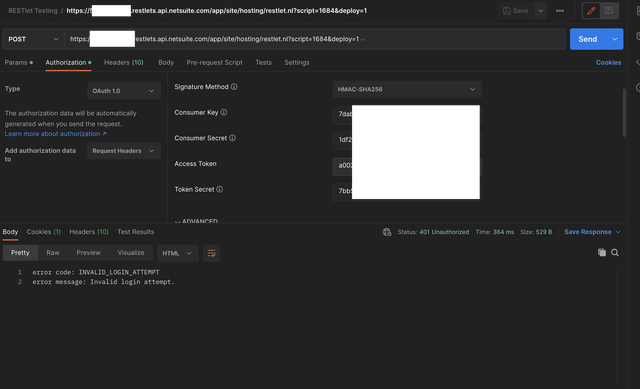Open the response Headers (10) tab

pos(89,232)
